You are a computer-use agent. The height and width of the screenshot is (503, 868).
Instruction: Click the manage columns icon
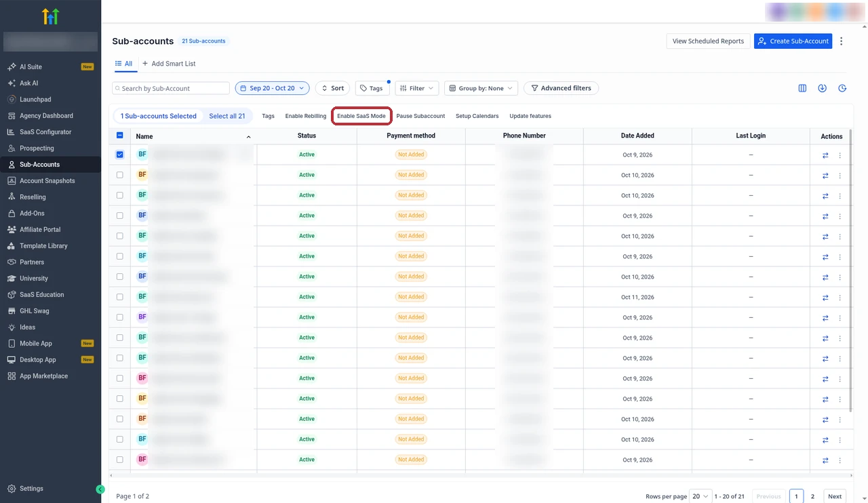802,88
